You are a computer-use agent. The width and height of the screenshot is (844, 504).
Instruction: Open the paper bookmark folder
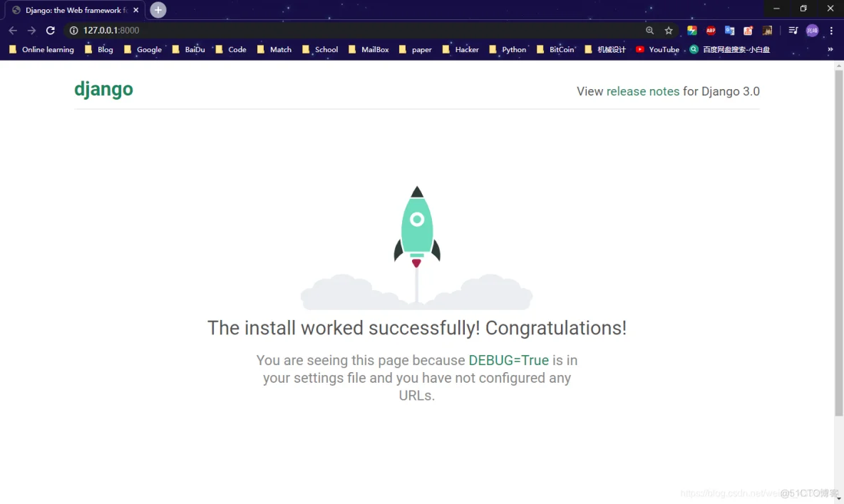(x=416, y=49)
